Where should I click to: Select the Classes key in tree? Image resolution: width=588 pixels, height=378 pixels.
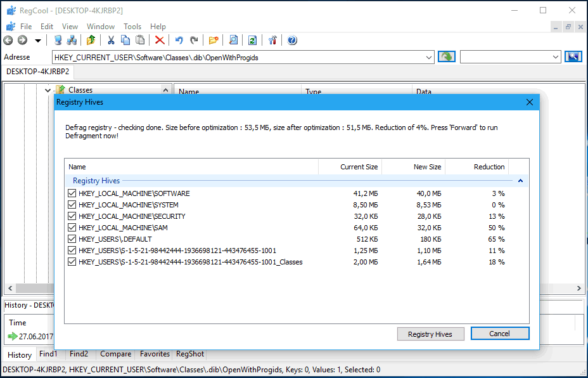pyautogui.click(x=80, y=90)
